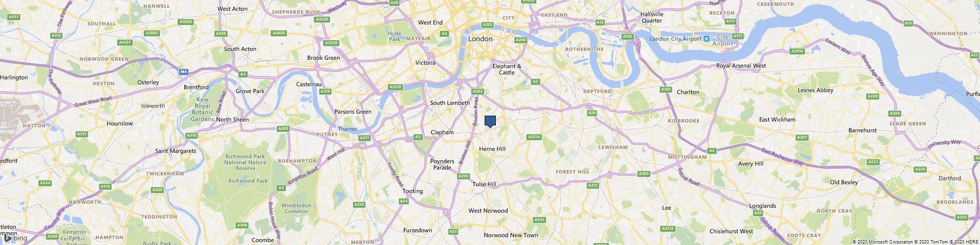
Task: Click the A2214 road shield
Action: 534,137
